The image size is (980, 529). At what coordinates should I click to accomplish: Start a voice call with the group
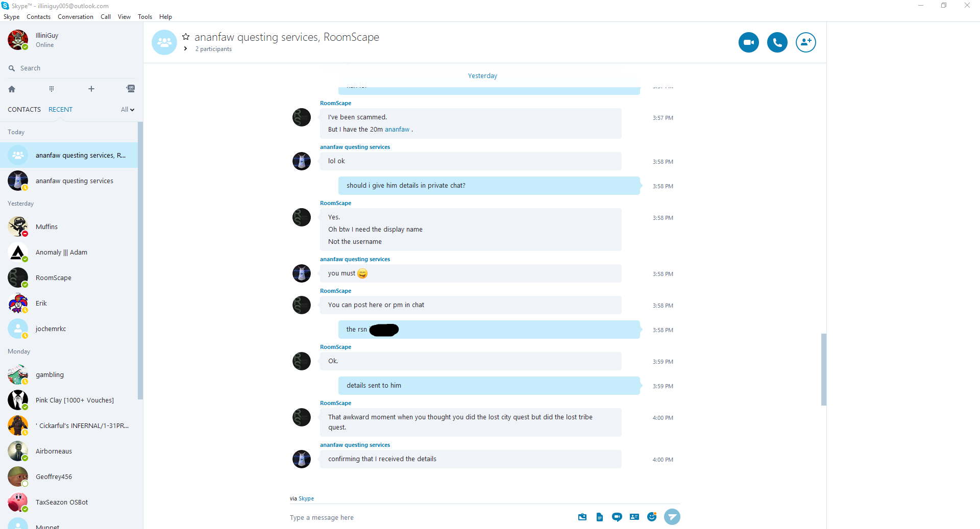click(777, 42)
